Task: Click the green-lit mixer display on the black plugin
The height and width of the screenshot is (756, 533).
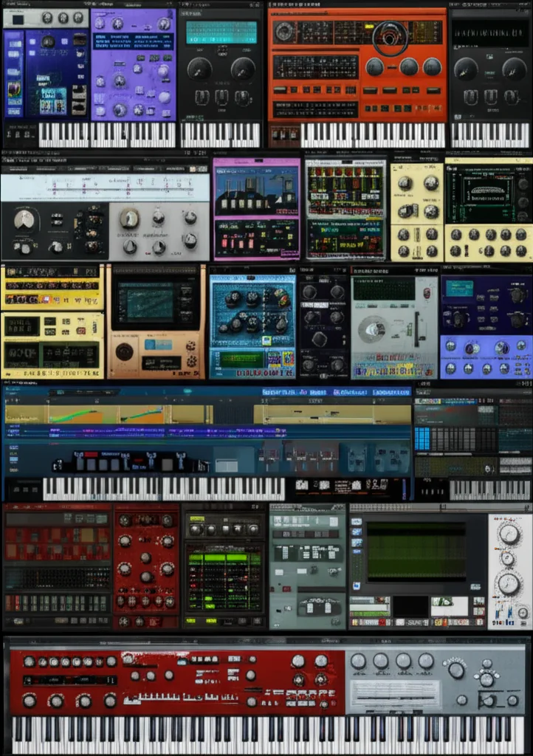Action: point(224,581)
